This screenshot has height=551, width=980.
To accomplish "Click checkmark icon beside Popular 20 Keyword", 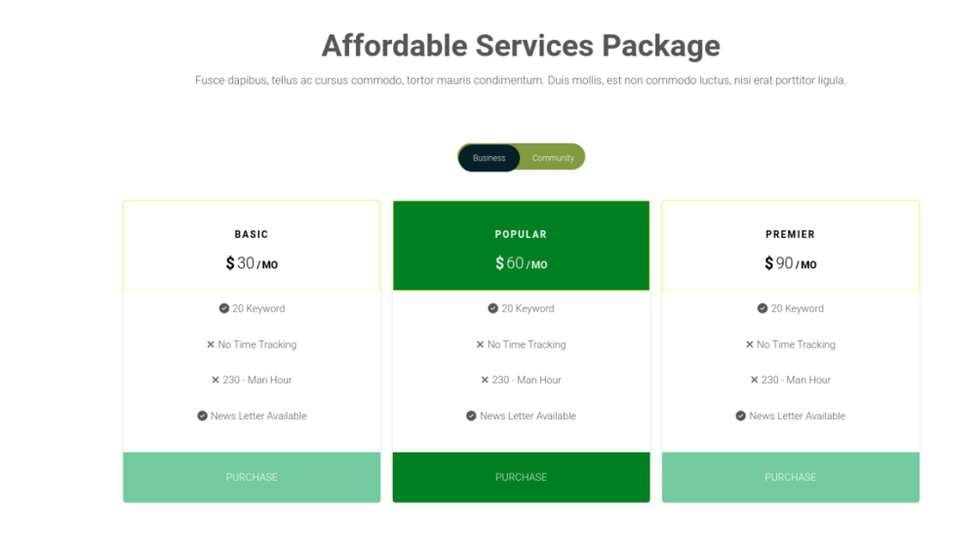I will click(493, 308).
